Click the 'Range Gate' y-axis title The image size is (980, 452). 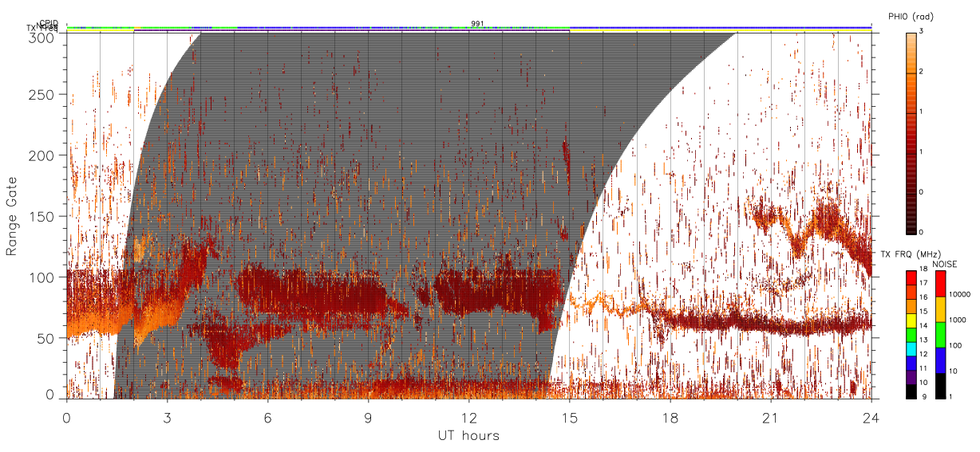pyautogui.click(x=12, y=216)
